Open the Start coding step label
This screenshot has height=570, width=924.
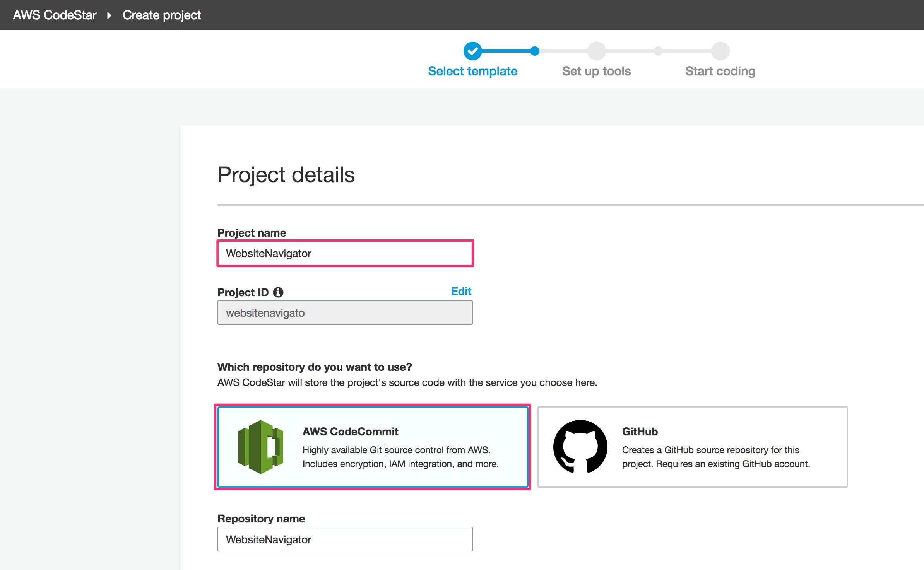point(720,71)
